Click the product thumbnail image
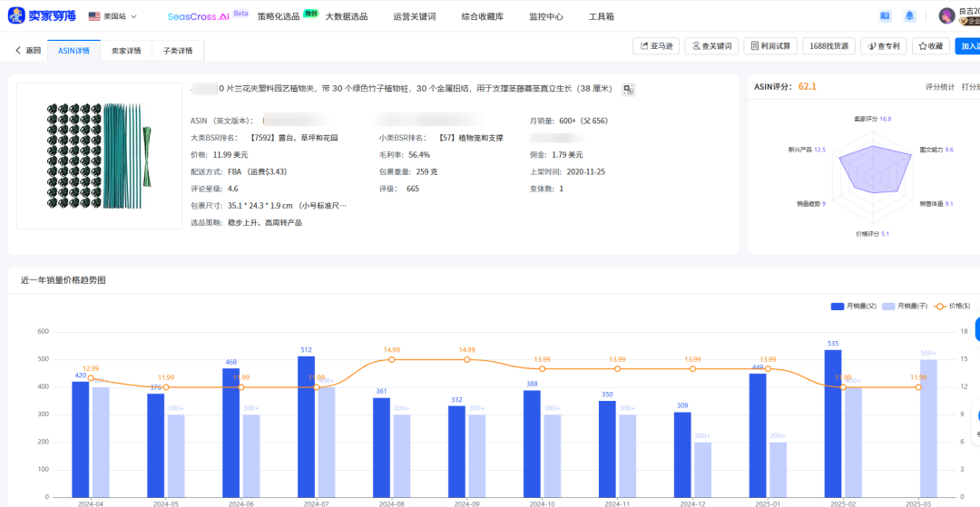This screenshot has width=980, height=507. pos(99,156)
